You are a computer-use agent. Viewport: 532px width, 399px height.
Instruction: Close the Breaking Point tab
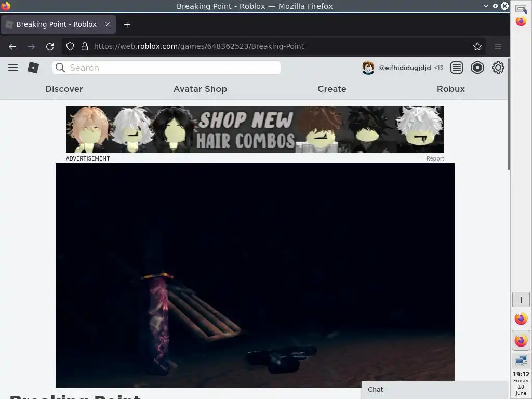tap(107, 24)
